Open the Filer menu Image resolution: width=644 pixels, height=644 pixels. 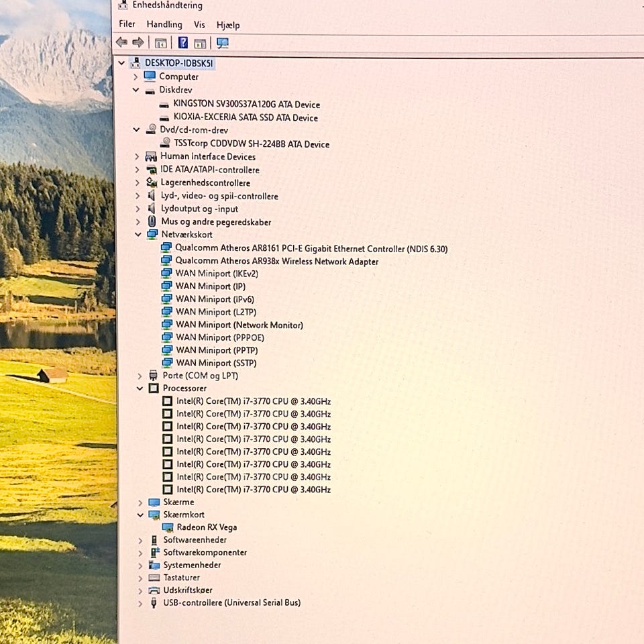coord(127,24)
